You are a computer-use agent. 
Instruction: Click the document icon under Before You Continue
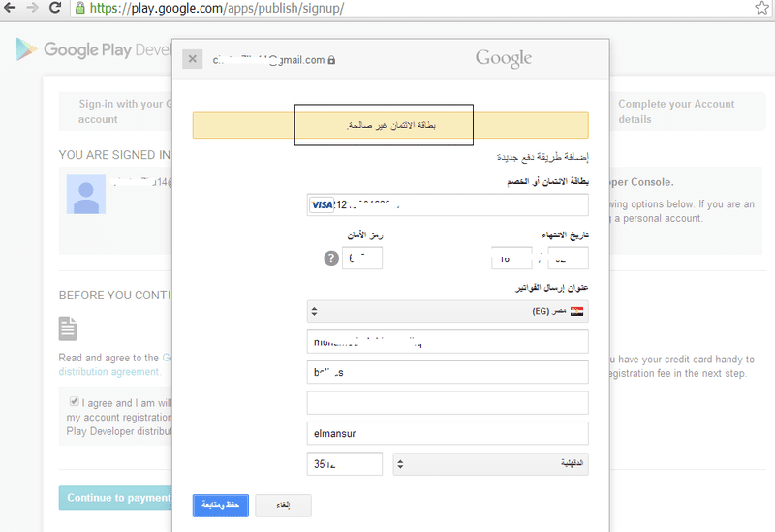coord(68,329)
